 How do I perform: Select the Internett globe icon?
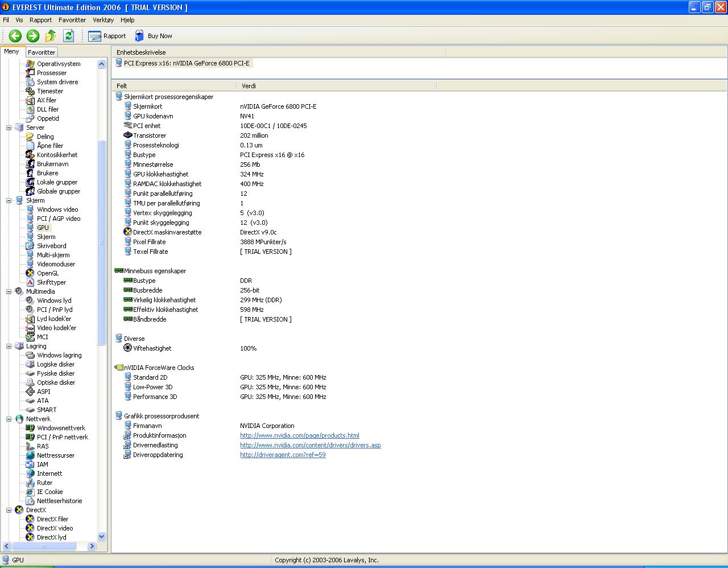pyautogui.click(x=30, y=474)
